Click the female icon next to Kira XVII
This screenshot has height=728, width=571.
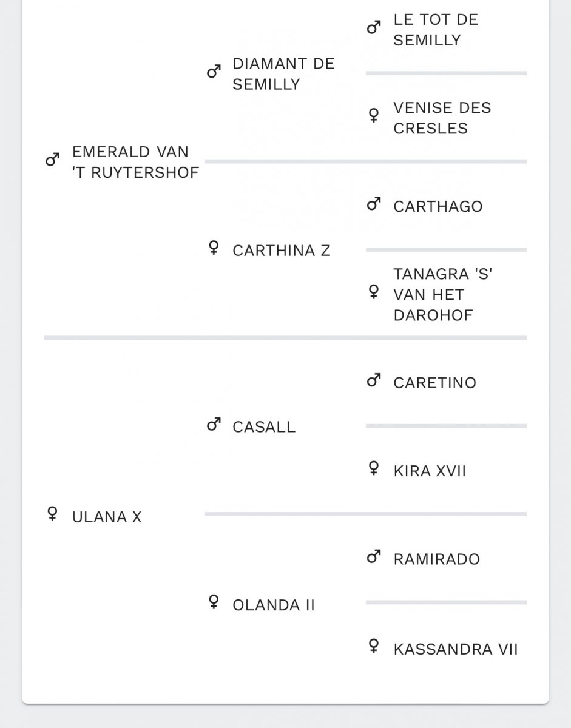click(374, 468)
